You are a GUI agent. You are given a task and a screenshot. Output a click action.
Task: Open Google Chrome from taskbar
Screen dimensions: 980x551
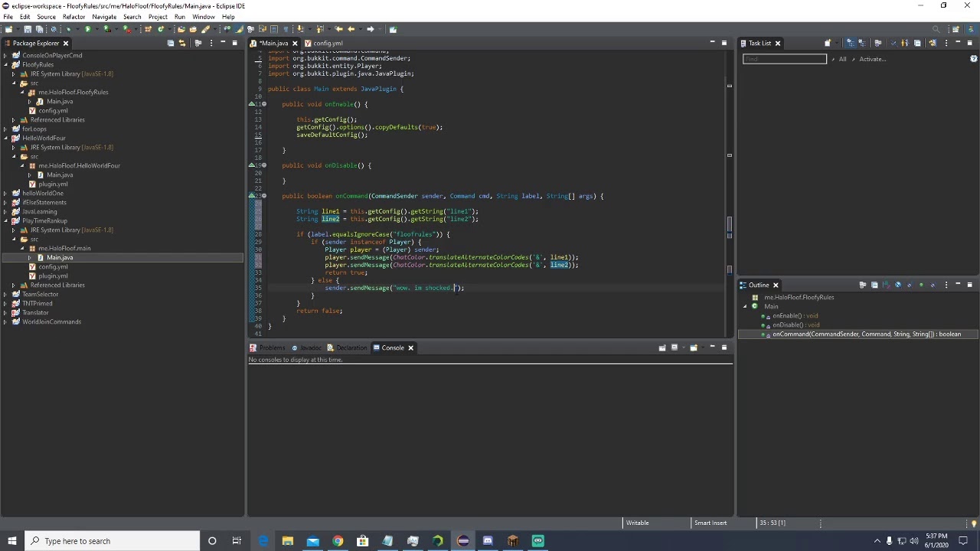pos(338,541)
